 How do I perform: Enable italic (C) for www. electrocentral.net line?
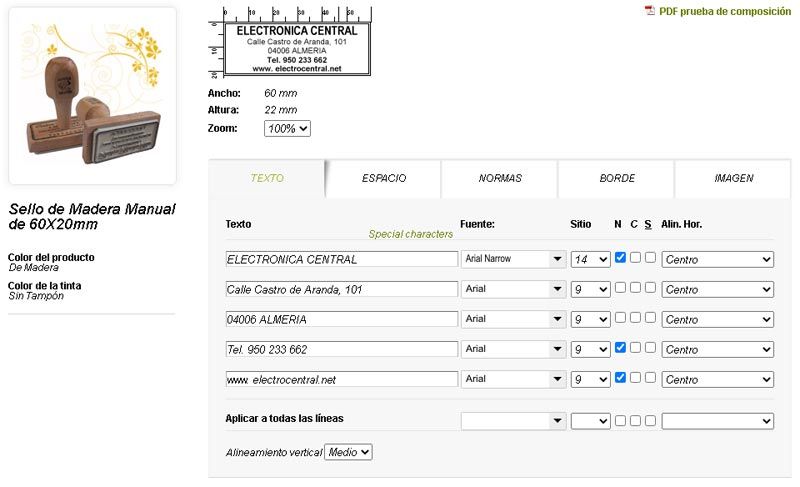click(635, 377)
